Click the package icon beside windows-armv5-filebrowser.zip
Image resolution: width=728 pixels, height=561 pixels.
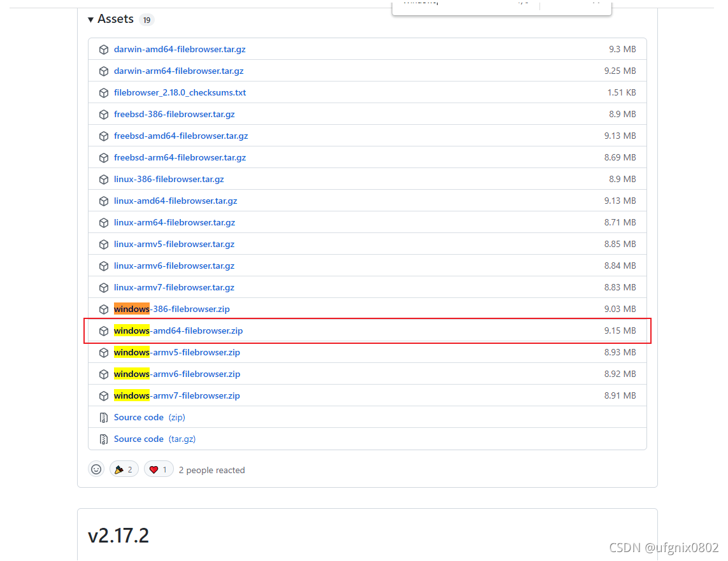[x=104, y=353]
